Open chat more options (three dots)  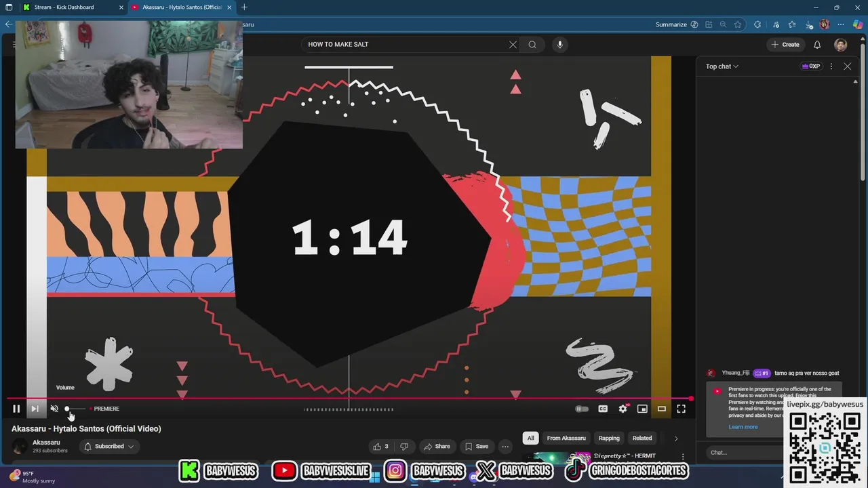[831, 66]
